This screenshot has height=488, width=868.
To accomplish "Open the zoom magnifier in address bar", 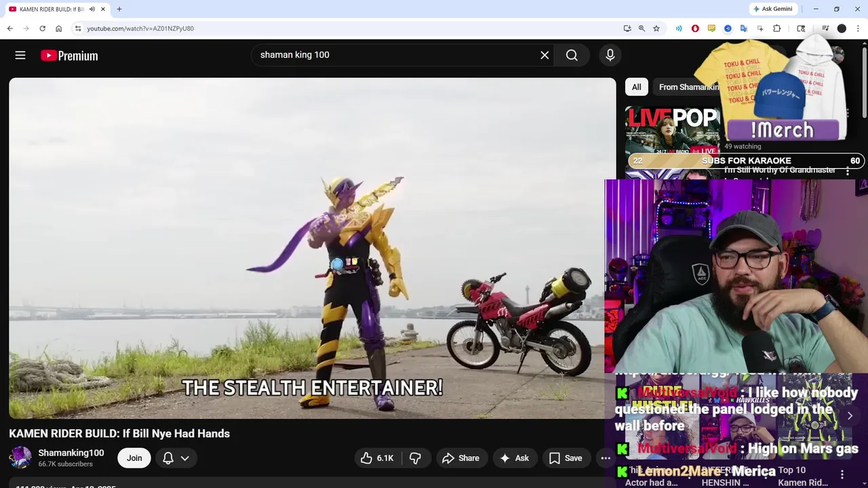I will [x=642, y=28].
